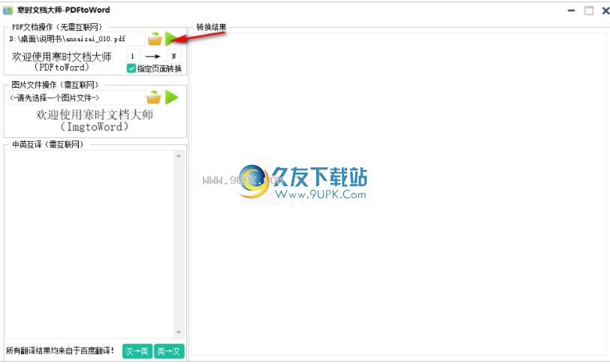Click the image file path field

point(77,98)
